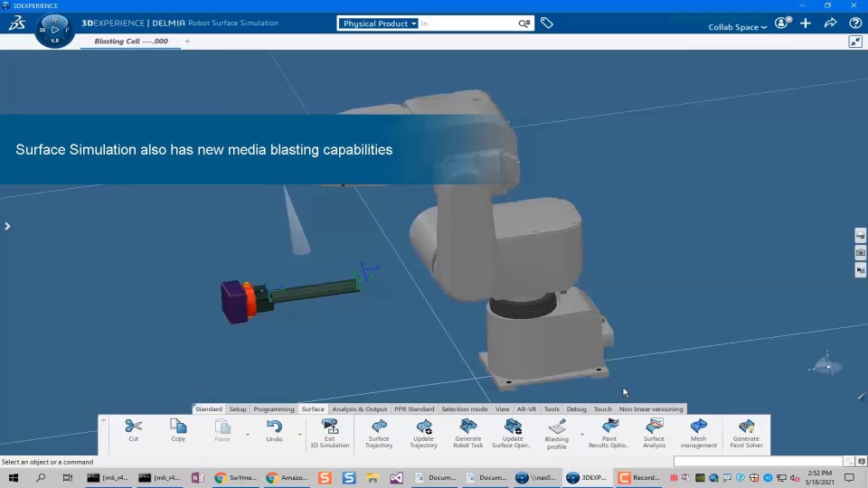Image resolution: width=868 pixels, height=488 pixels.
Task: Expand Blasting profile dropdown arrow
Action: click(581, 435)
